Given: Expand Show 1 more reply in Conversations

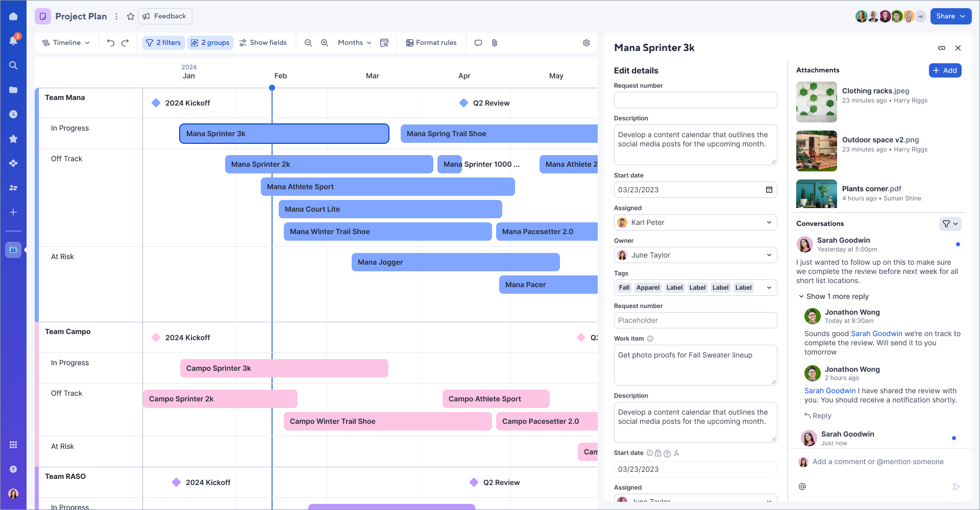Looking at the screenshot, I should 833,296.
